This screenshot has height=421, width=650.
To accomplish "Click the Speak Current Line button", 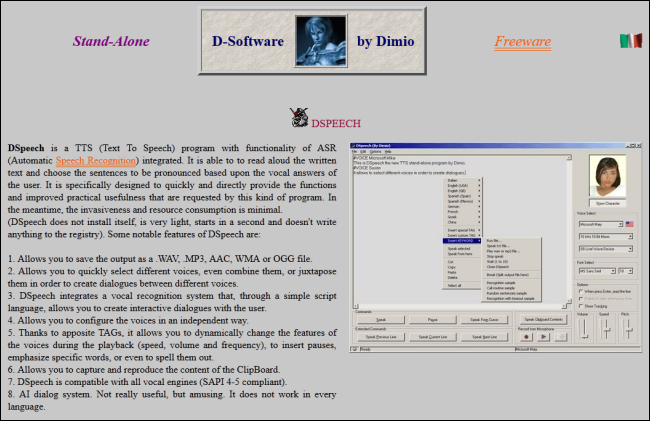I will pos(432,337).
